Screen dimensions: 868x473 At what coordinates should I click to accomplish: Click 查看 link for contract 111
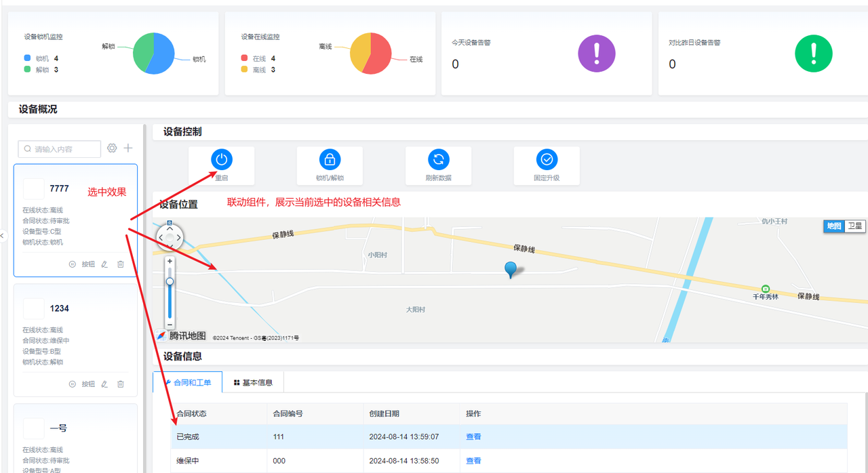pyautogui.click(x=473, y=437)
